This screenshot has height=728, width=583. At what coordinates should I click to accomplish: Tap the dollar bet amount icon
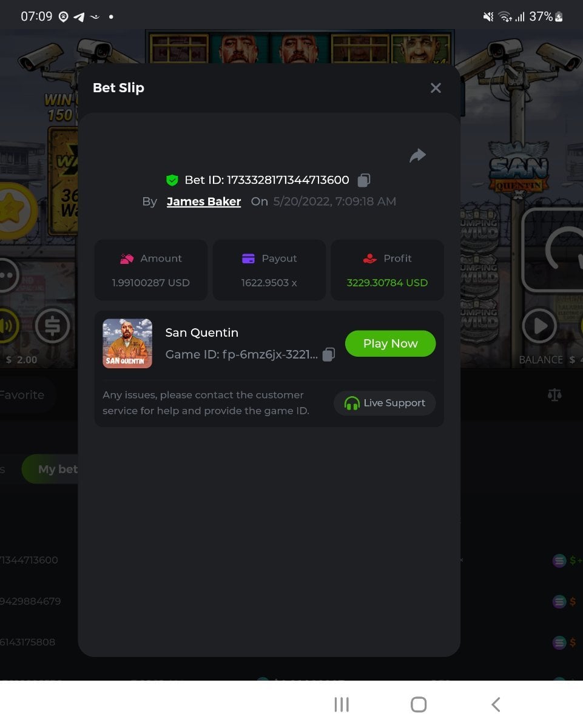[52, 326]
